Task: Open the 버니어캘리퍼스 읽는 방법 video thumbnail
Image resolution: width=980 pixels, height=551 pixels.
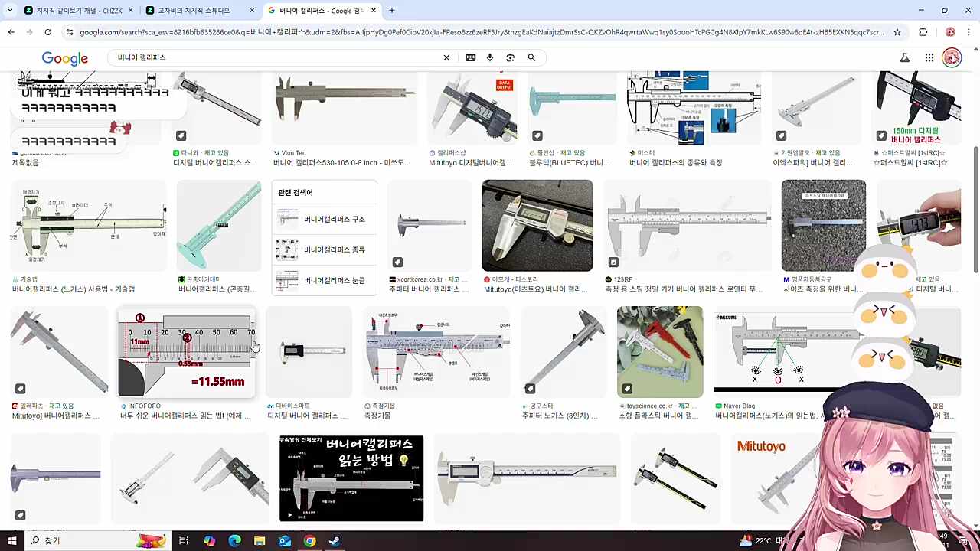Action: pyautogui.click(x=351, y=478)
